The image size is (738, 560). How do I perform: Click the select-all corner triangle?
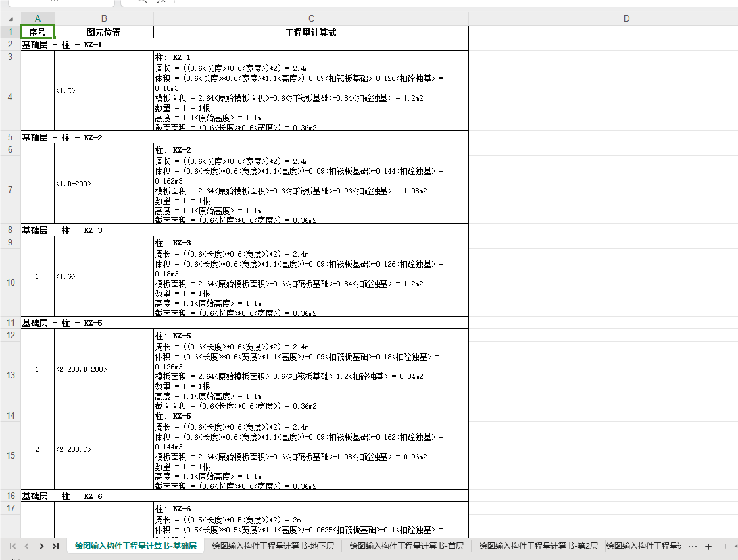(x=11, y=19)
